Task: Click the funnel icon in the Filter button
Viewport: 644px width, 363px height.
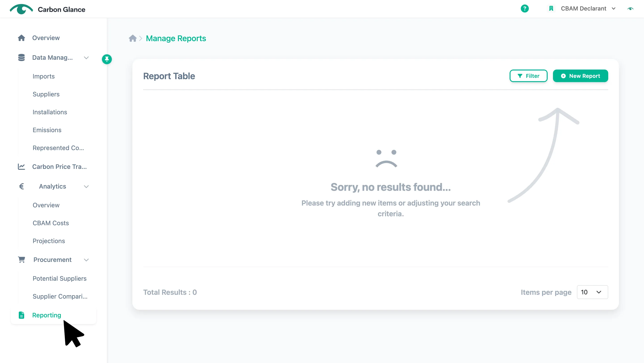Action: pos(520,76)
